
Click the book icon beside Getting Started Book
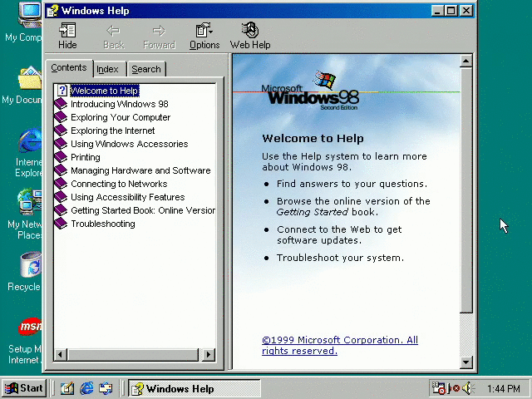61,210
